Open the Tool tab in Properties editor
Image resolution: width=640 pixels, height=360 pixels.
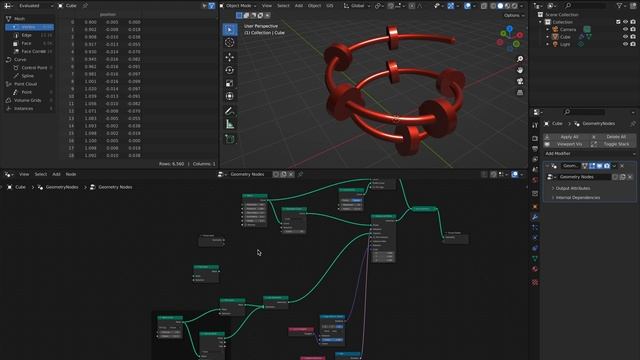click(535, 125)
